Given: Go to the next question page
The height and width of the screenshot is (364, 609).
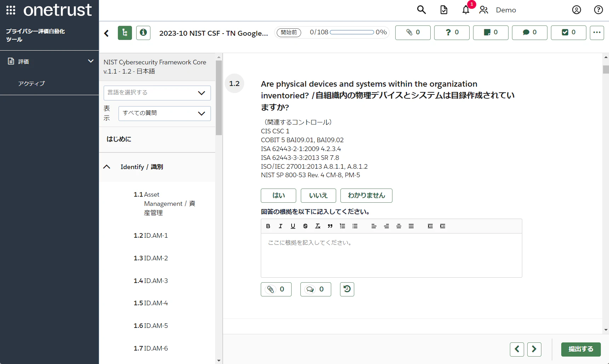Looking at the screenshot, I should point(534,349).
